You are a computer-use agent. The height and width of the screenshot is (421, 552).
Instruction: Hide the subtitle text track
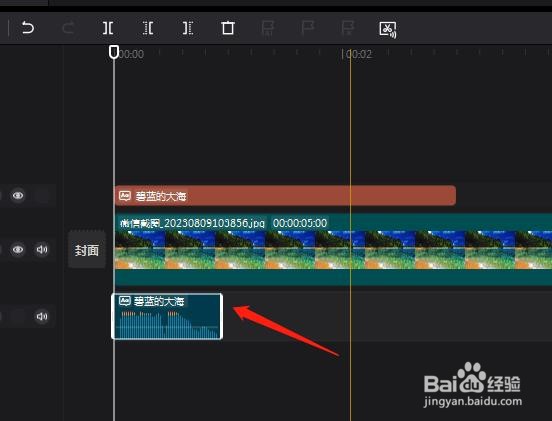18,195
